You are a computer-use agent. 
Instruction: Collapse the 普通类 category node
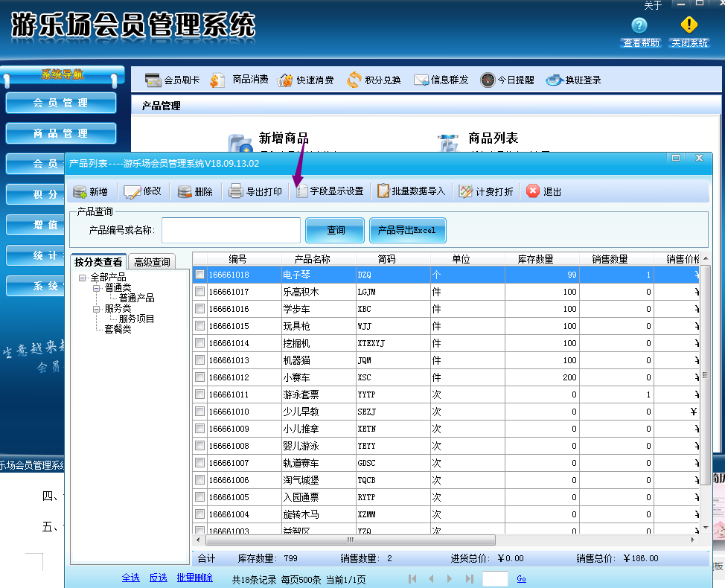click(x=96, y=287)
